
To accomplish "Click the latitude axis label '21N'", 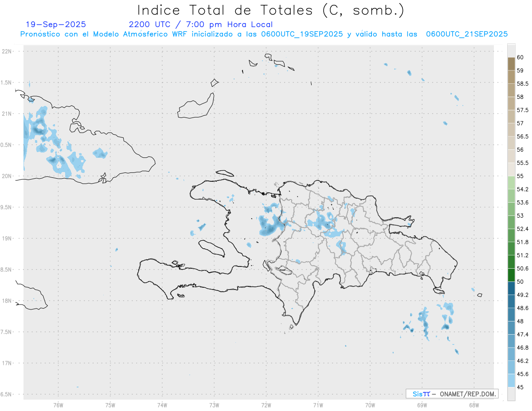I will click(x=8, y=114).
